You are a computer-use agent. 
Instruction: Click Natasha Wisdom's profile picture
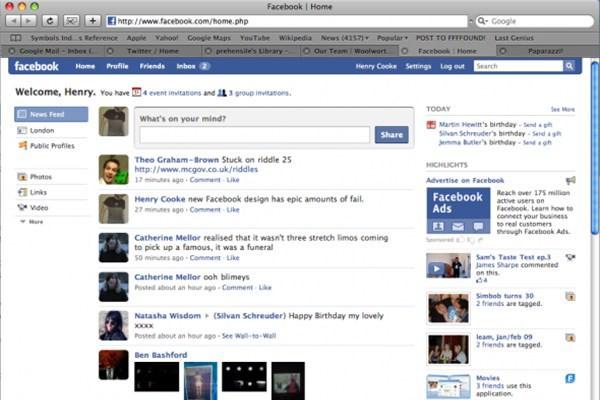(113, 326)
